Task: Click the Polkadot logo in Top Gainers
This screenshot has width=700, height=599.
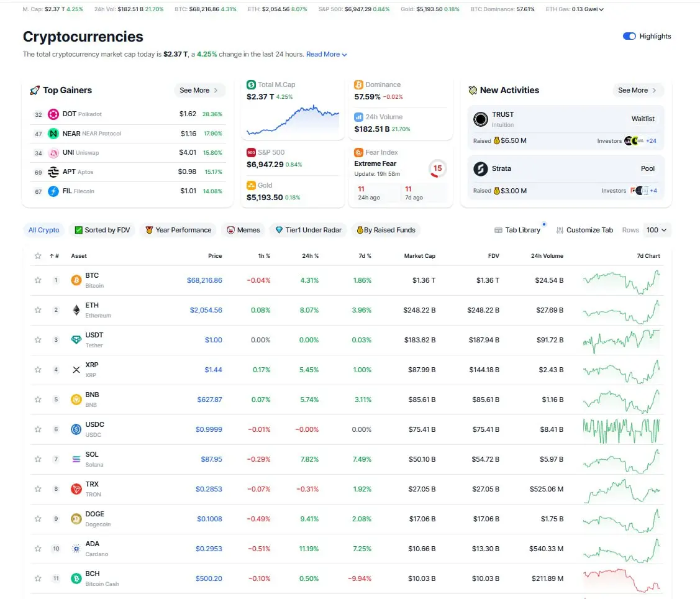Action: (x=53, y=114)
